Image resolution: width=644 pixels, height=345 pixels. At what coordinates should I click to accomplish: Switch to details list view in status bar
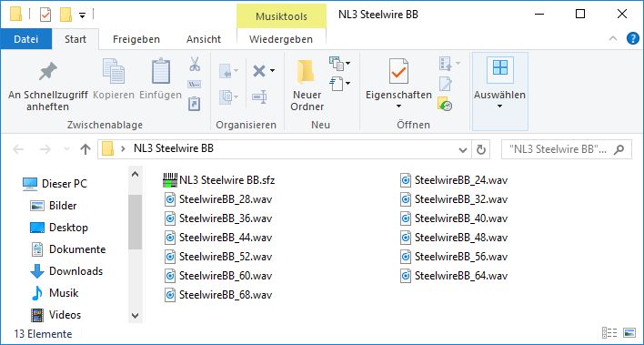point(610,332)
